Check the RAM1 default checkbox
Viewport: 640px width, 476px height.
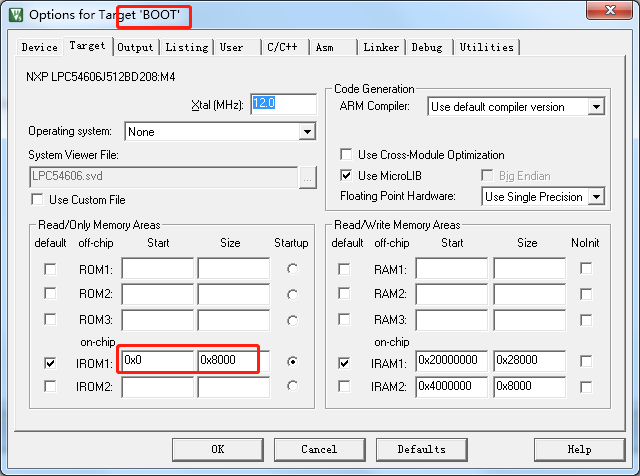coord(344,269)
